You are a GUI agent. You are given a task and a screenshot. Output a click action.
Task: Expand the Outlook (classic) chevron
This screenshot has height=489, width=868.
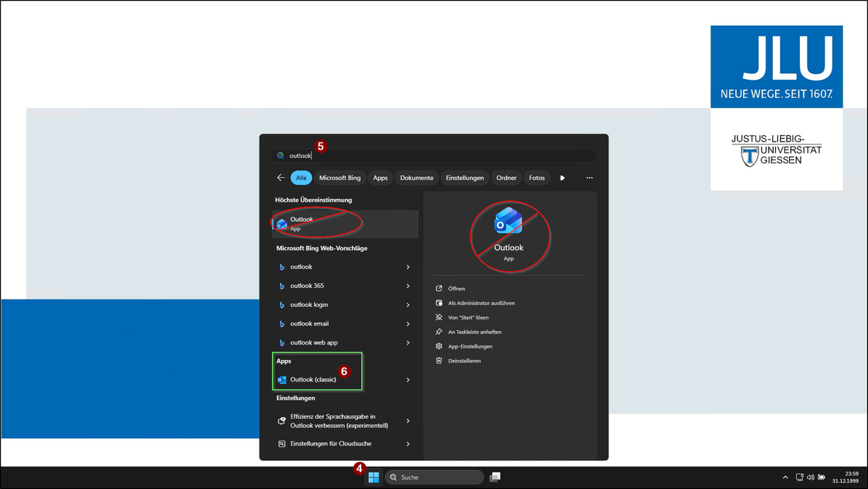pyautogui.click(x=408, y=380)
